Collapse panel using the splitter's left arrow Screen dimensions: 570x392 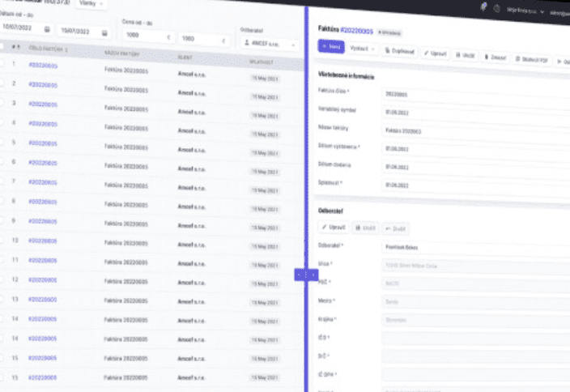pyautogui.click(x=299, y=275)
